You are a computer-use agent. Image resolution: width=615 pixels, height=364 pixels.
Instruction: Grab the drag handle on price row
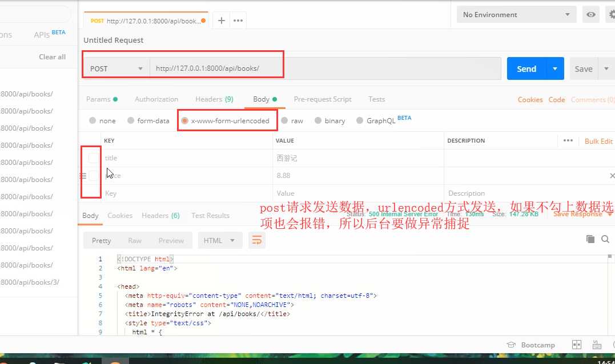coord(83,176)
